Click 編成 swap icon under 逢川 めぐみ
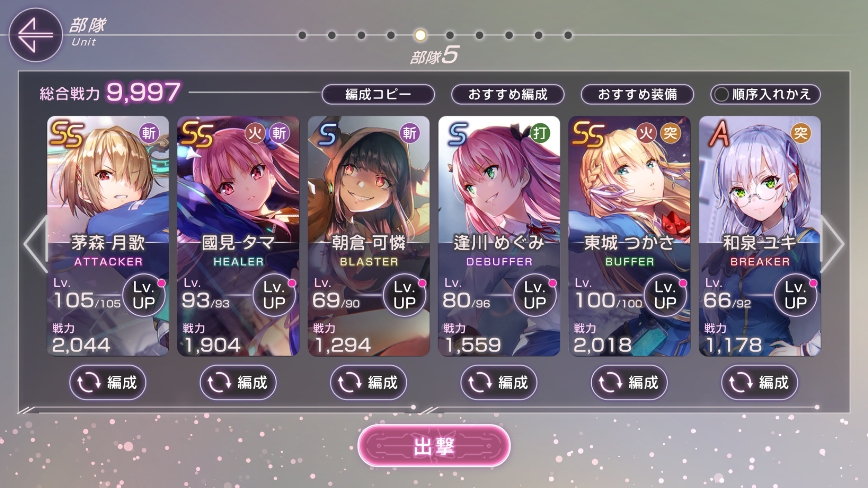Image resolution: width=868 pixels, height=488 pixels. [x=480, y=383]
